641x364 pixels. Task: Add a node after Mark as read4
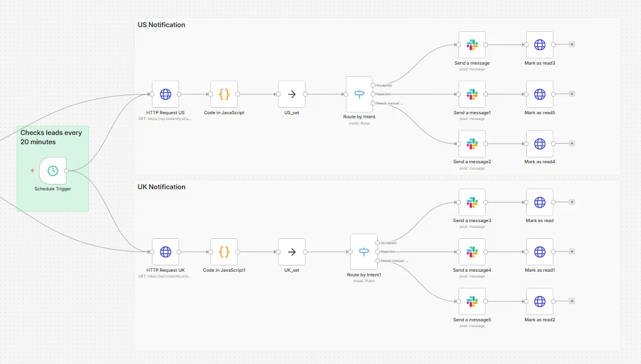572,142
